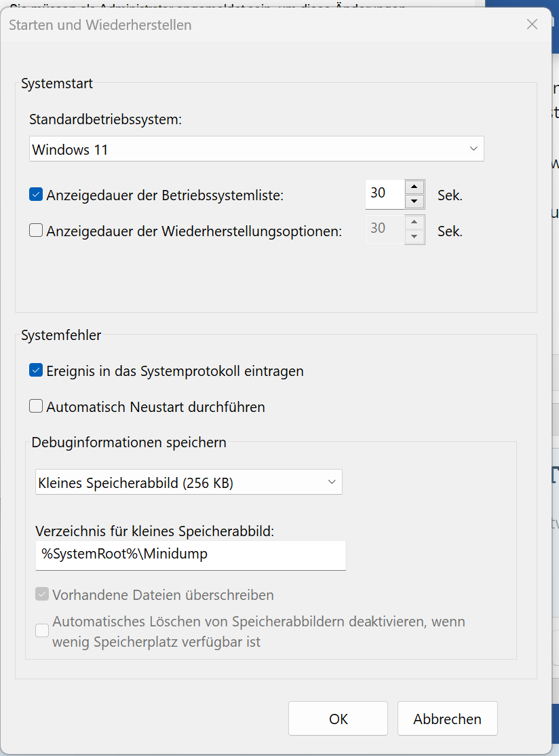
Task: Click the %SystemRoot%\Minidump directory field
Action: pyautogui.click(x=190, y=554)
